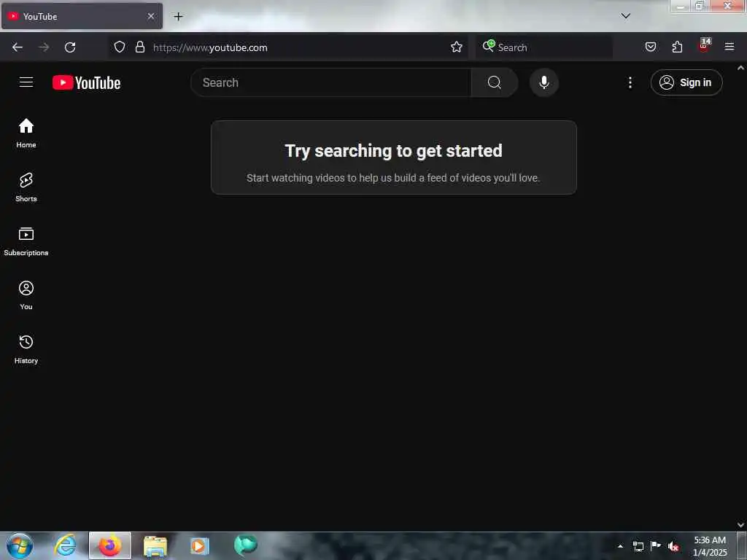Open Subscriptions in the sidebar
The width and height of the screenshot is (747, 560).
pyautogui.click(x=26, y=241)
